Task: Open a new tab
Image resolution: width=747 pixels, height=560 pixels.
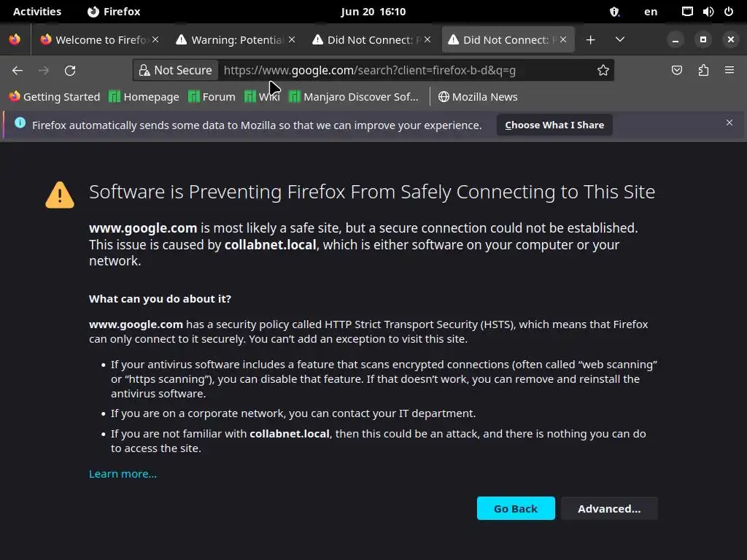Action: (x=591, y=39)
